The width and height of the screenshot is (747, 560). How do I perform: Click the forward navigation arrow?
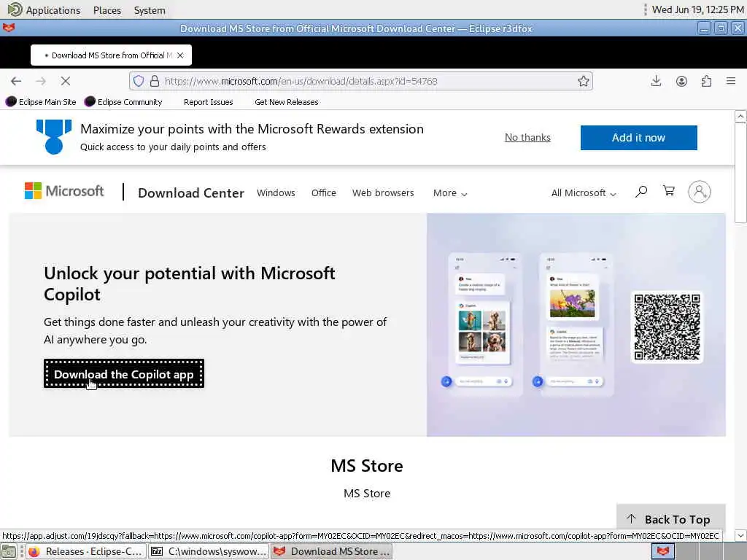[x=41, y=81]
